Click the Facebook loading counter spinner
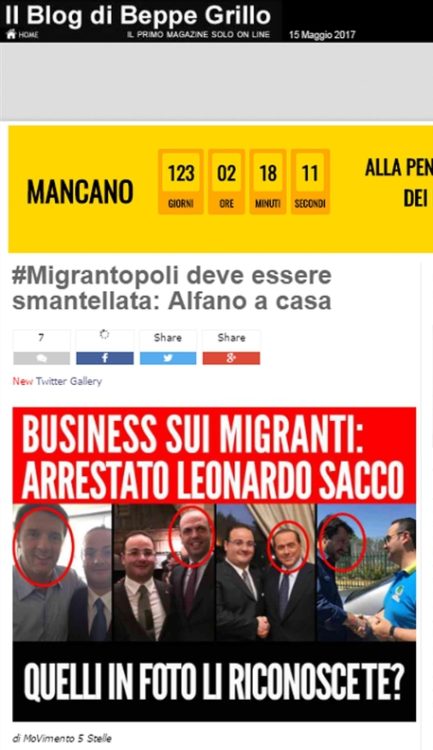 105,335
